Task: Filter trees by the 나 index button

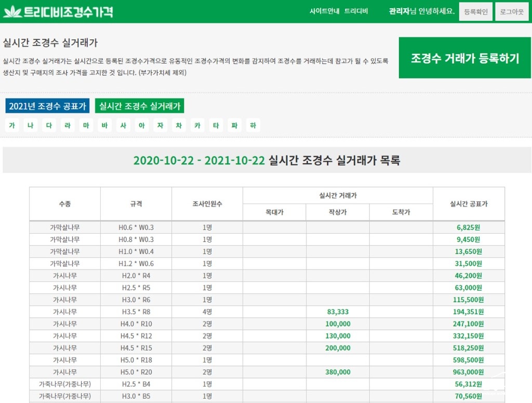Action: (x=31, y=126)
